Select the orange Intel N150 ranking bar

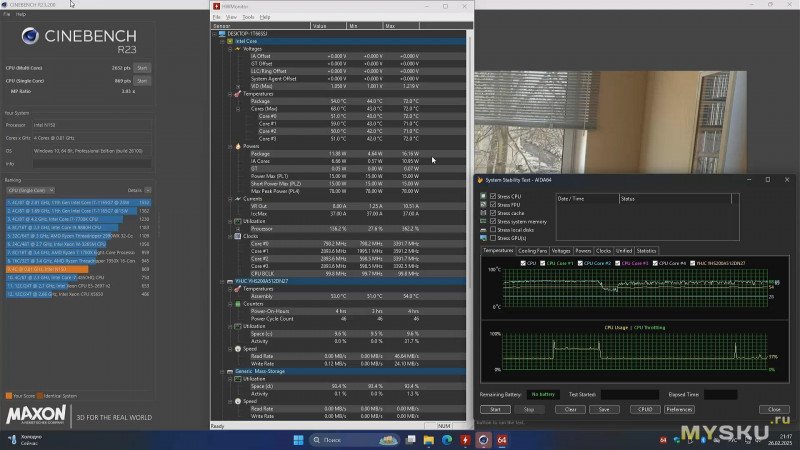point(47,269)
